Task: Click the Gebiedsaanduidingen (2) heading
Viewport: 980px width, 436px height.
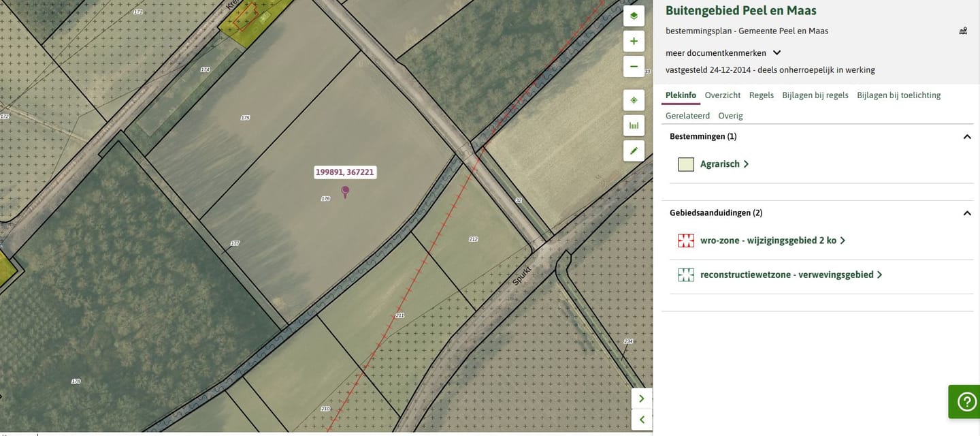Action: coord(716,213)
